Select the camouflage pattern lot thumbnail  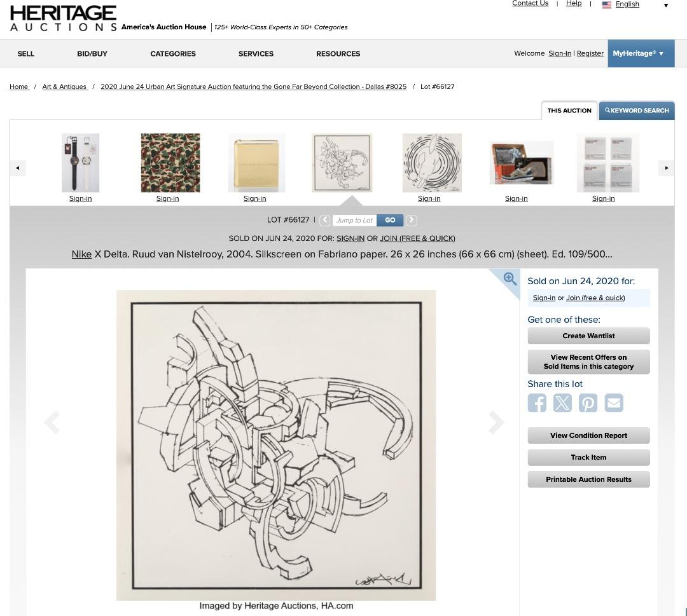point(170,163)
